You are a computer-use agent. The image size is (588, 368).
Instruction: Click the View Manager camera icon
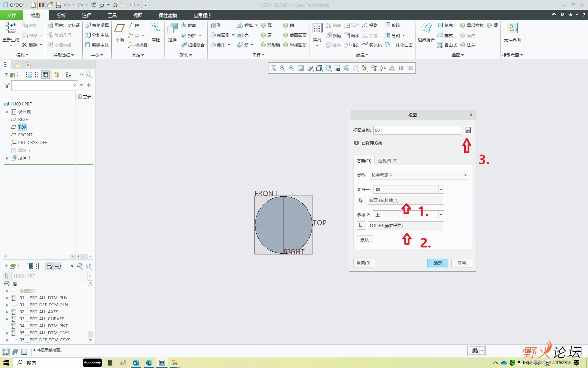point(337,68)
